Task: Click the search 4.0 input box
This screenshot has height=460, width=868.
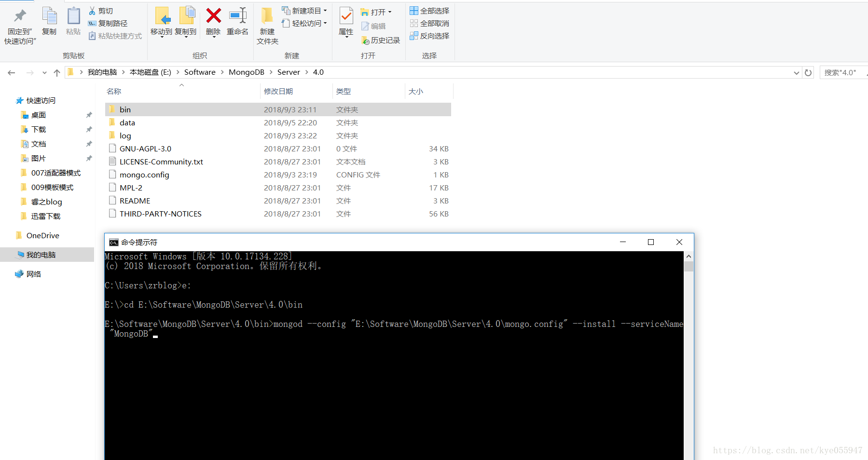Action: [843, 72]
